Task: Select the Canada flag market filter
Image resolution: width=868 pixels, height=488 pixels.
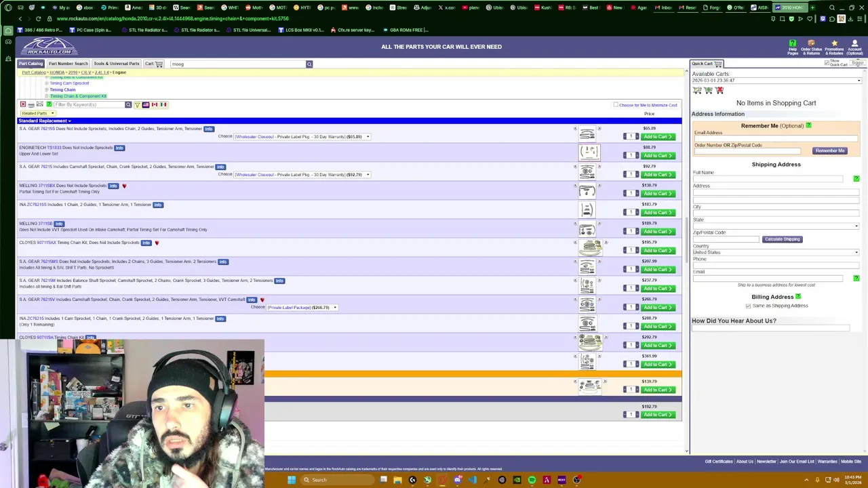Action: pyautogui.click(x=155, y=104)
